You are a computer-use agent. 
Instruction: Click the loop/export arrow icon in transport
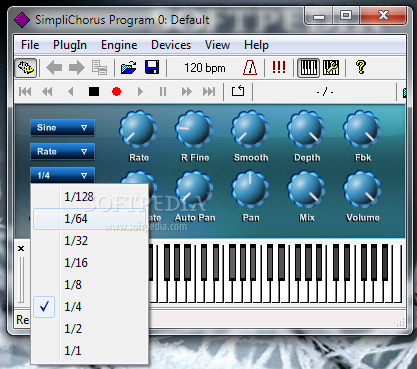(x=238, y=91)
